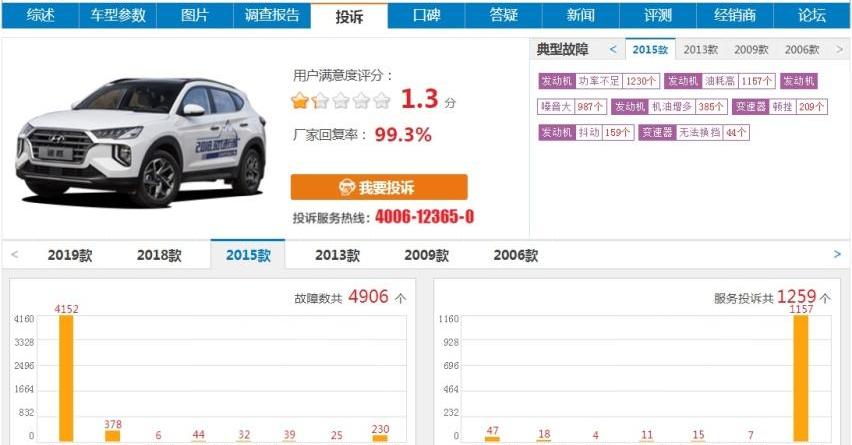Screen dimensions: 852x445
Task: Open the 论坛 tab
Action: [x=812, y=15]
